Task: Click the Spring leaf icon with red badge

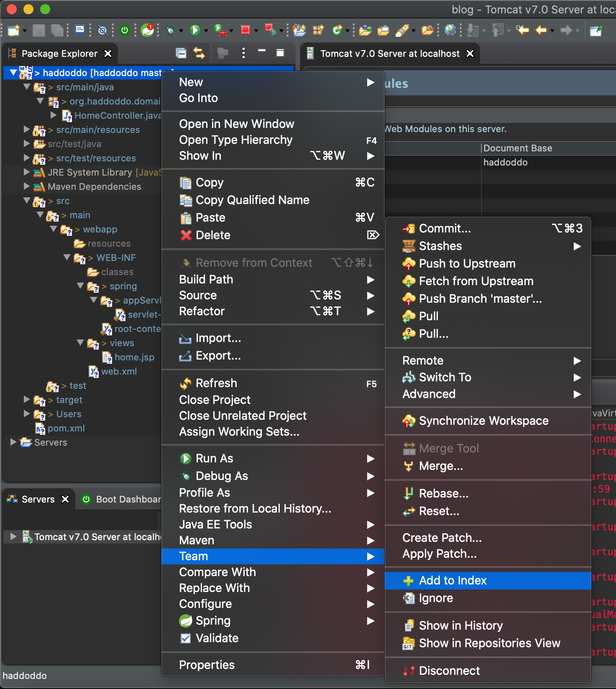Action: (147, 30)
